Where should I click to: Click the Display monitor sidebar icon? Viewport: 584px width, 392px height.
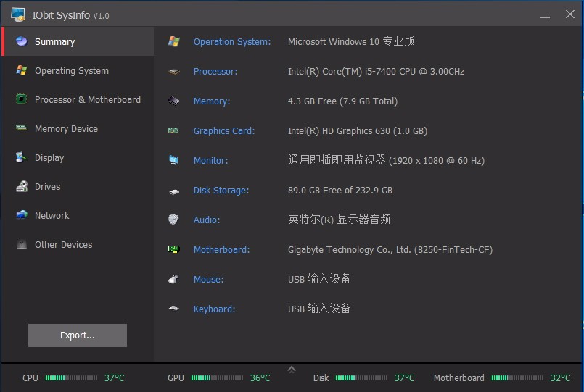(22, 157)
